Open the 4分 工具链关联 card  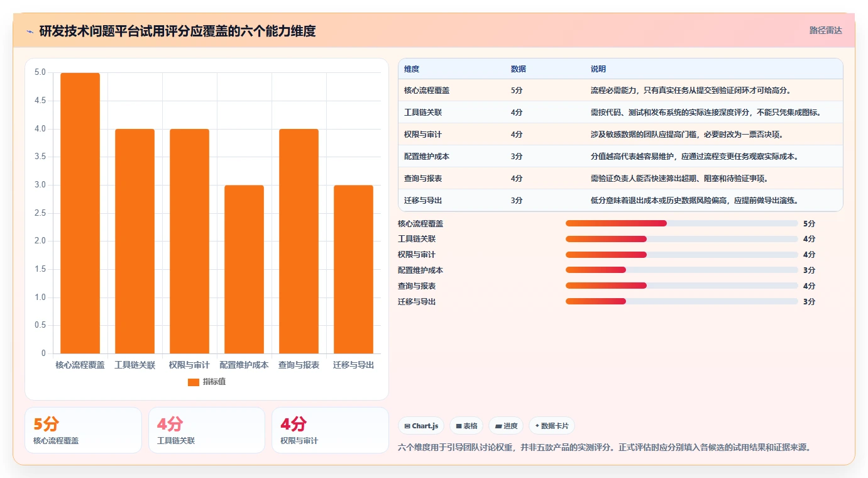pyautogui.click(x=207, y=430)
